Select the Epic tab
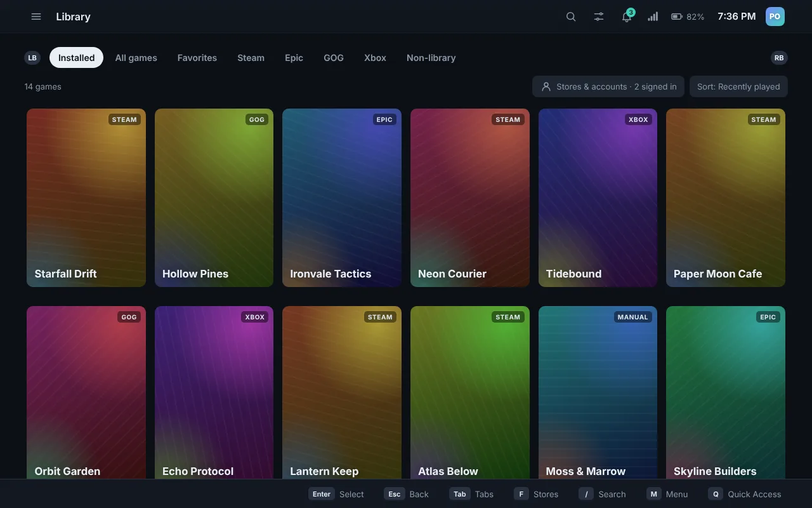This screenshot has width=812, height=508. coord(294,58)
